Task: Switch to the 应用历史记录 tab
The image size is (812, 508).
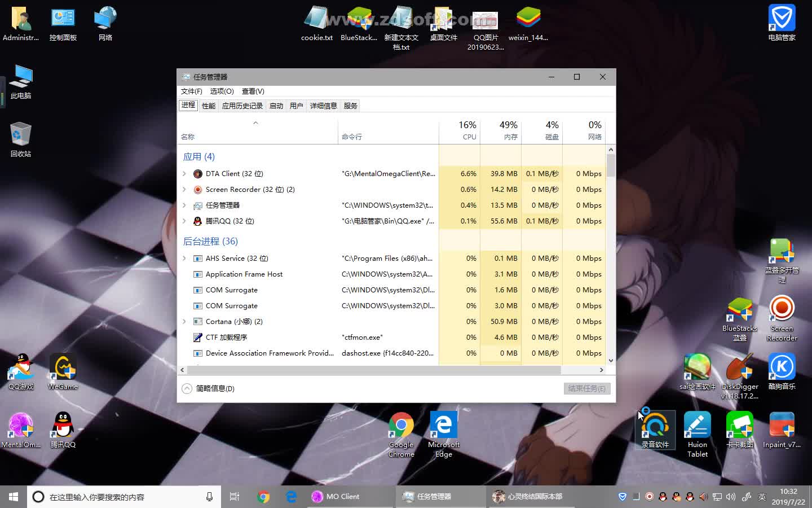Action: 242,106
